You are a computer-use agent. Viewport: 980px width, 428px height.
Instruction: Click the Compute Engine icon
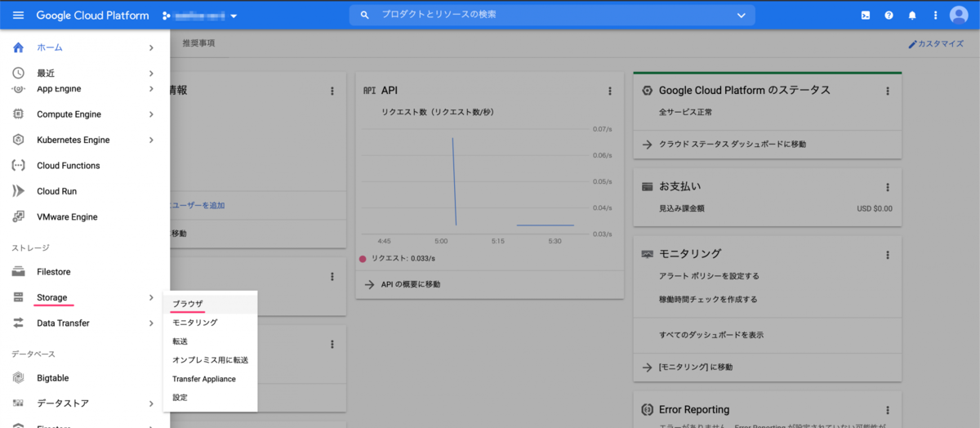pos(18,114)
